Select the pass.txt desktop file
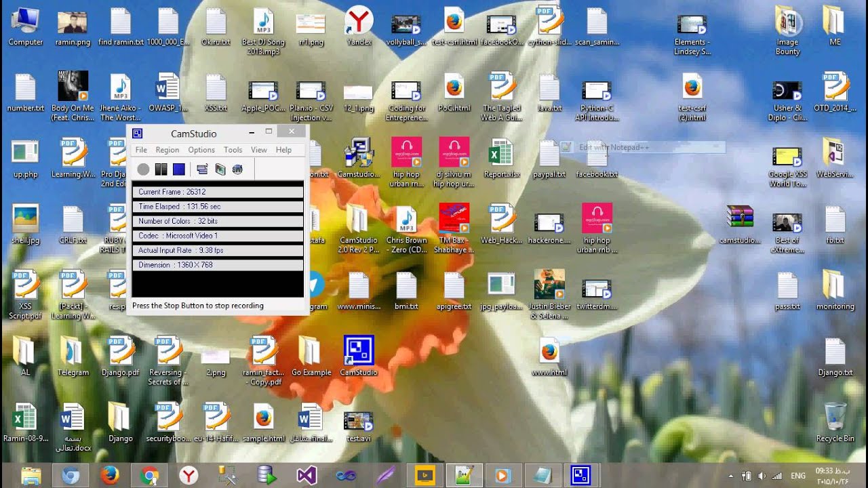 [788, 291]
